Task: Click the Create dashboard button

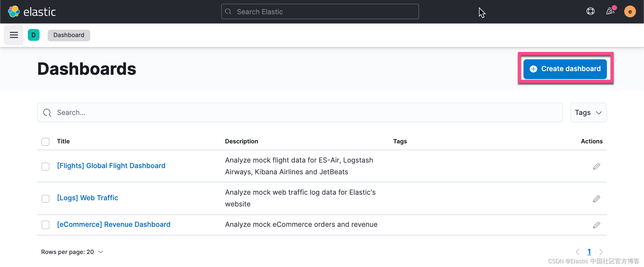Action: (x=565, y=69)
